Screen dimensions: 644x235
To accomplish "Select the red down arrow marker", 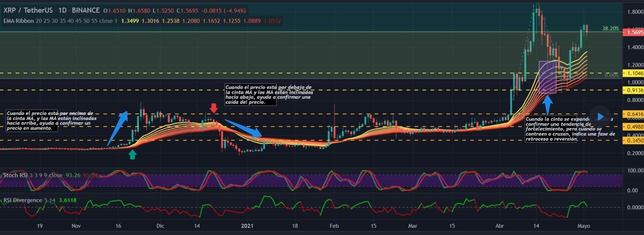I will pyautogui.click(x=214, y=108).
